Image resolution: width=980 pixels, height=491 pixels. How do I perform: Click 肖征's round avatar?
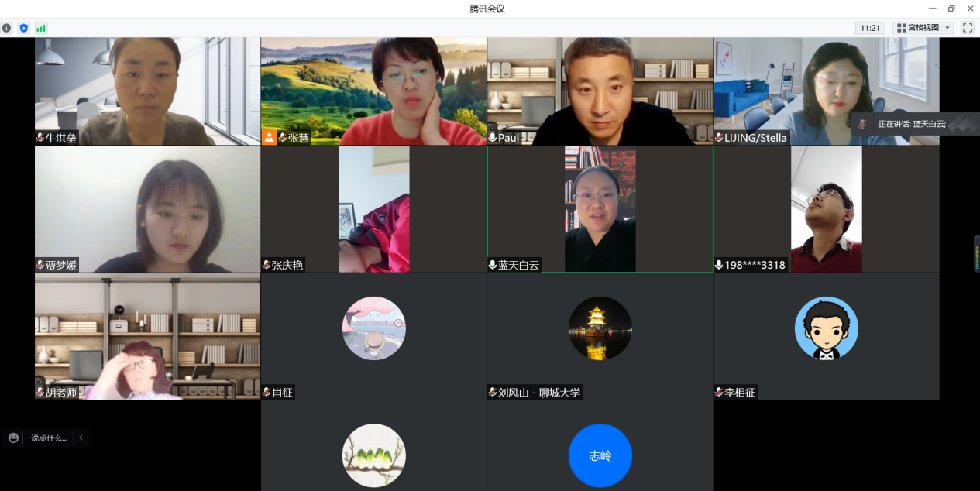click(x=374, y=328)
